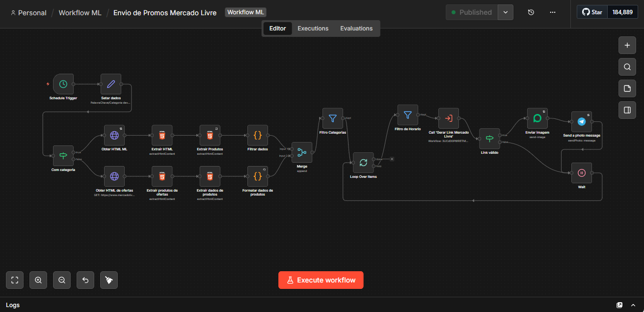Undo the last canvas change

[x=85, y=280]
